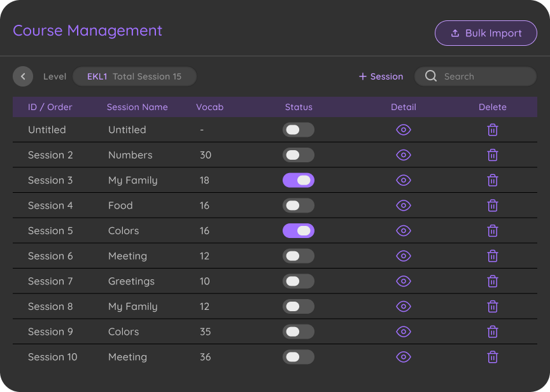Viewport: 550px width, 392px height.
Task: Enable Session 4 Food status
Action: (299, 206)
